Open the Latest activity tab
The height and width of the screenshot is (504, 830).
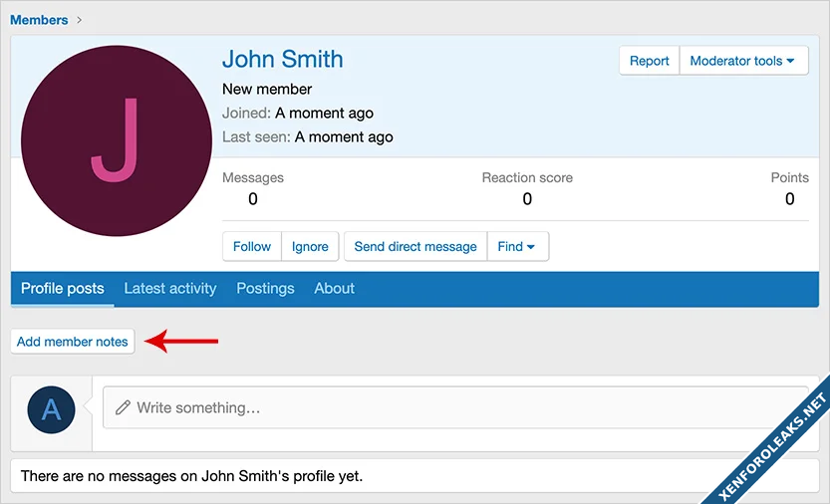pos(169,288)
